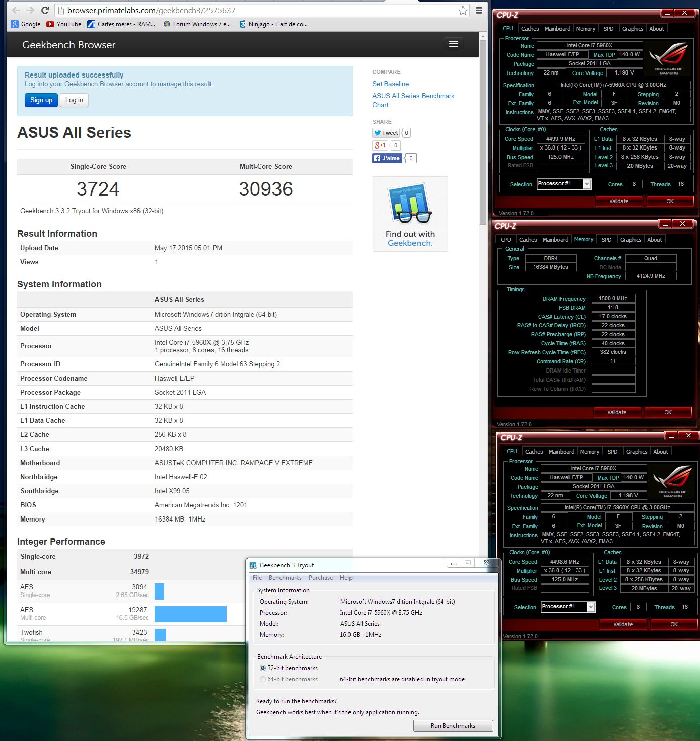Open the Benchmarks menu in Geekbench Tryout
The image size is (700, 741).
point(285,578)
